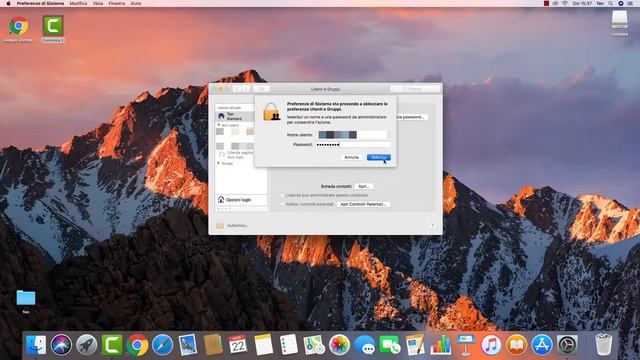Open System Preferences gear in Dock
The width and height of the screenshot is (640, 360).
(567, 345)
